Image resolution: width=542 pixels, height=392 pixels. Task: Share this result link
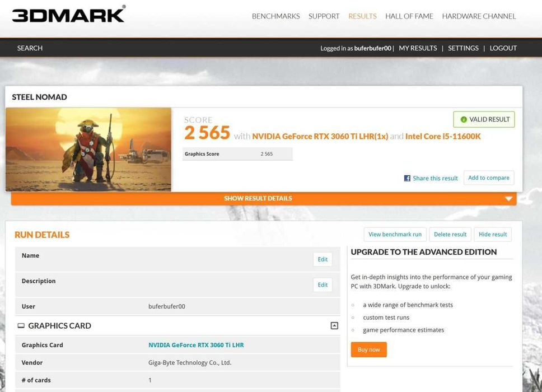coord(435,178)
